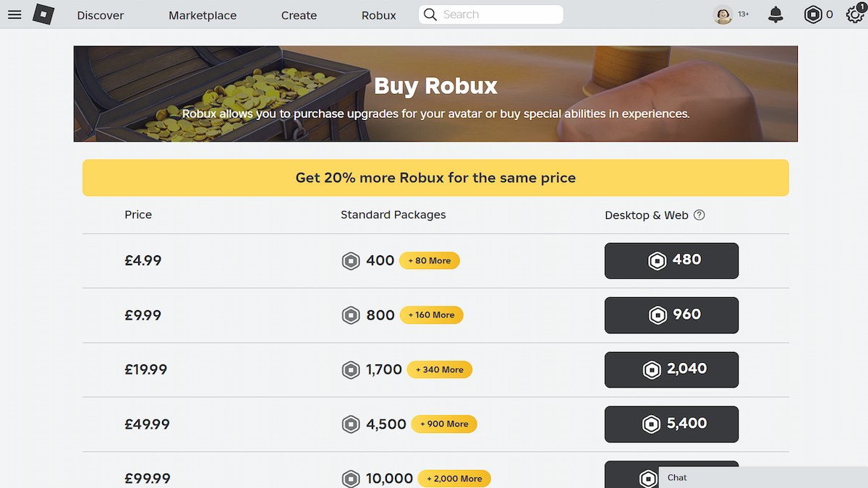Open the notification bell
This screenshot has height=488, width=868.
(774, 14)
